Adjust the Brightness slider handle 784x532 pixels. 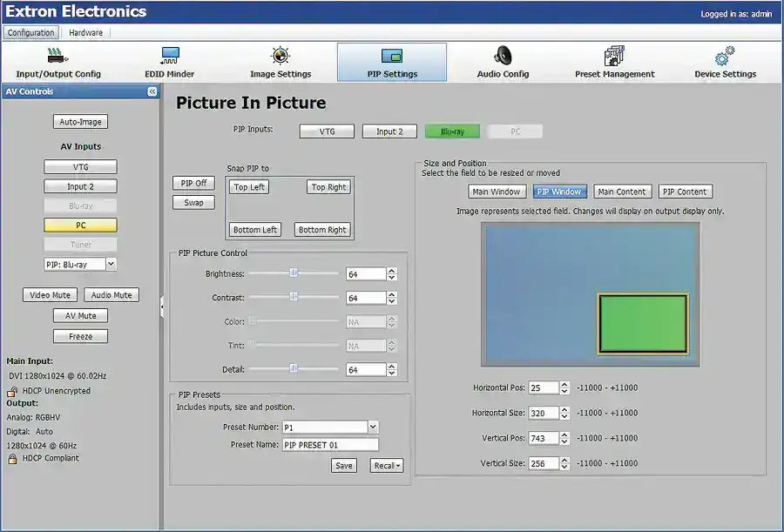tap(294, 273)
